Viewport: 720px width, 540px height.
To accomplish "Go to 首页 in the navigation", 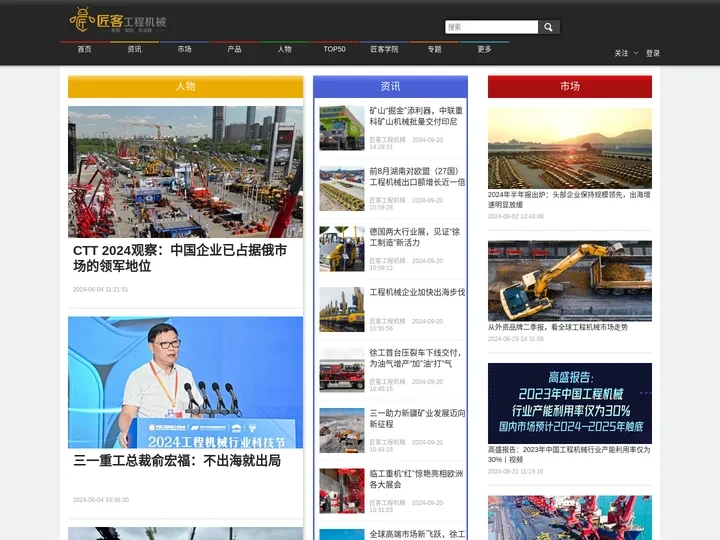I will click(84, 49).
